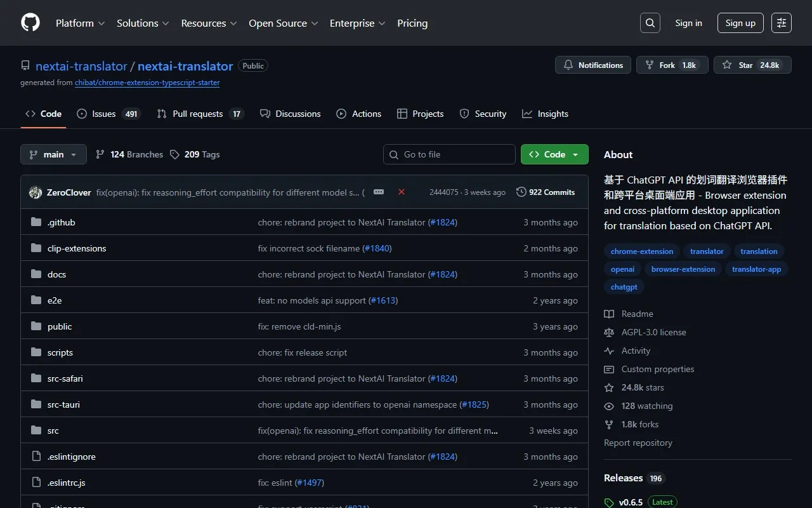Click the GitHub logo icon
Screen dimensions: 812x508
click(30, 22)
